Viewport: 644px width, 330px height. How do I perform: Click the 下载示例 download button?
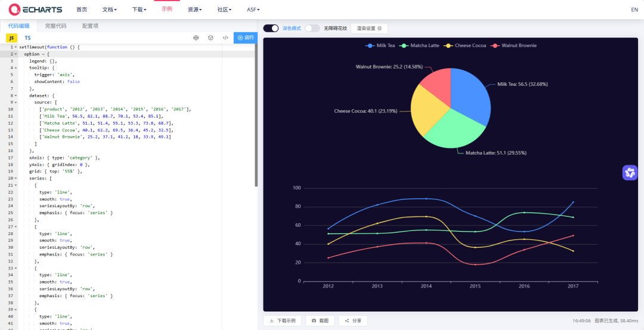[x=282, y=320]
